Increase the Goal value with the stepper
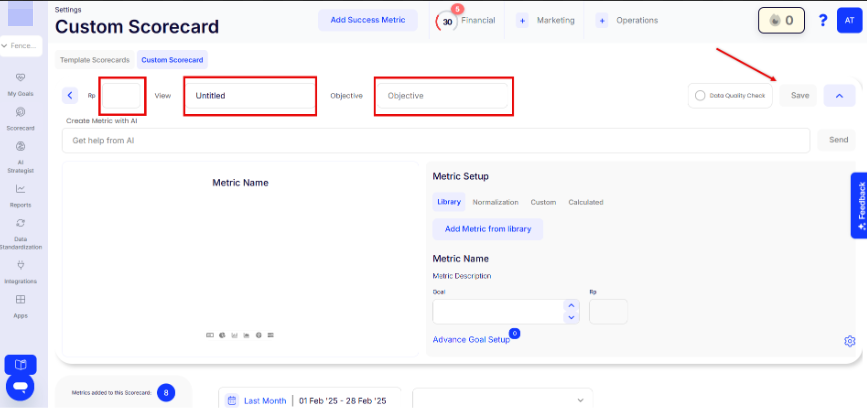The width and height of the screenshot is (867, 408). [x=571, y=305]
